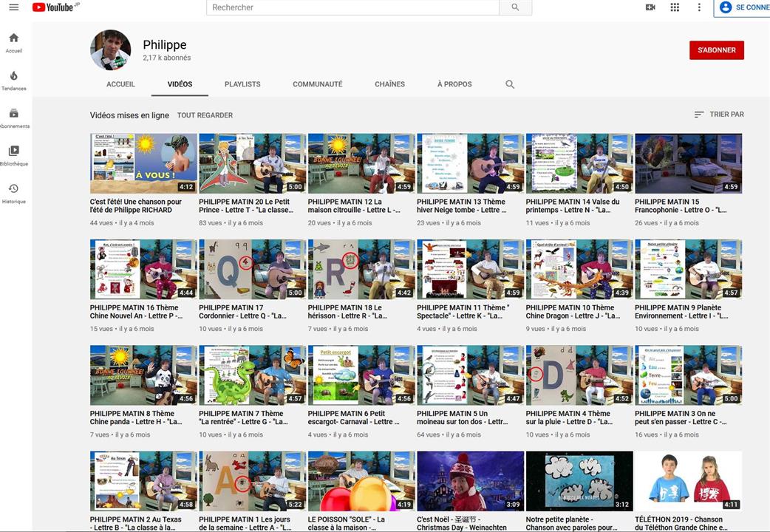This screenshot has height=532, width=770.
Task: Go to Accueil in sidebar
Action: [13, 43]
